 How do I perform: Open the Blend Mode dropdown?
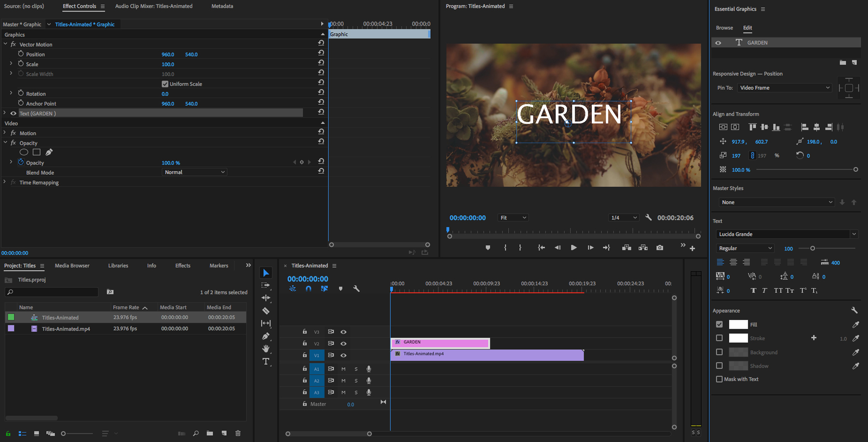point(194,172)
